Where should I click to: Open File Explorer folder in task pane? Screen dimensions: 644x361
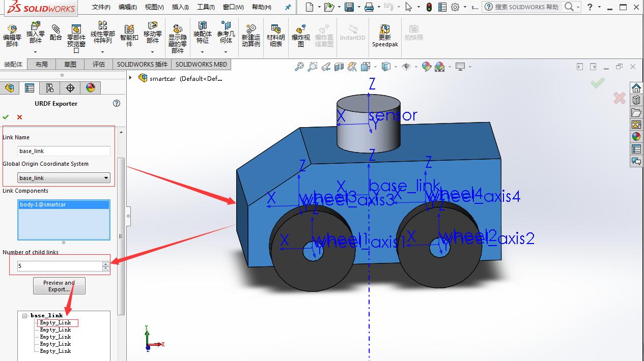click(x=636, y=112)
